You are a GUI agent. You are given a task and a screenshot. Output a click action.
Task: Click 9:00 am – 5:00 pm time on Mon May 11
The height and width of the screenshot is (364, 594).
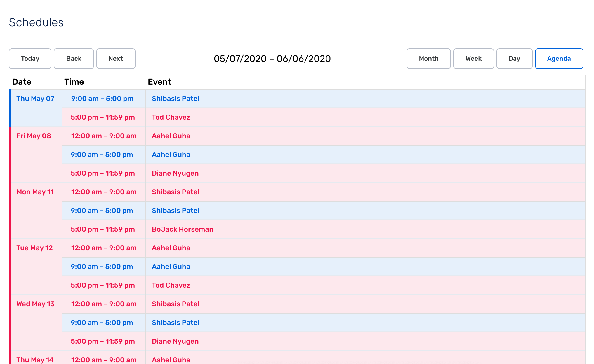104,211
